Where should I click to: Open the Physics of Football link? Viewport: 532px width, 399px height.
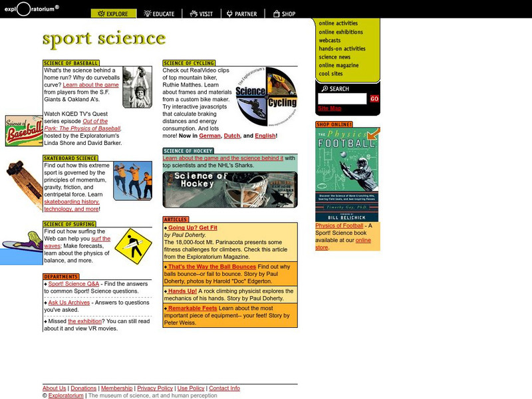click(x=339, y=225)
